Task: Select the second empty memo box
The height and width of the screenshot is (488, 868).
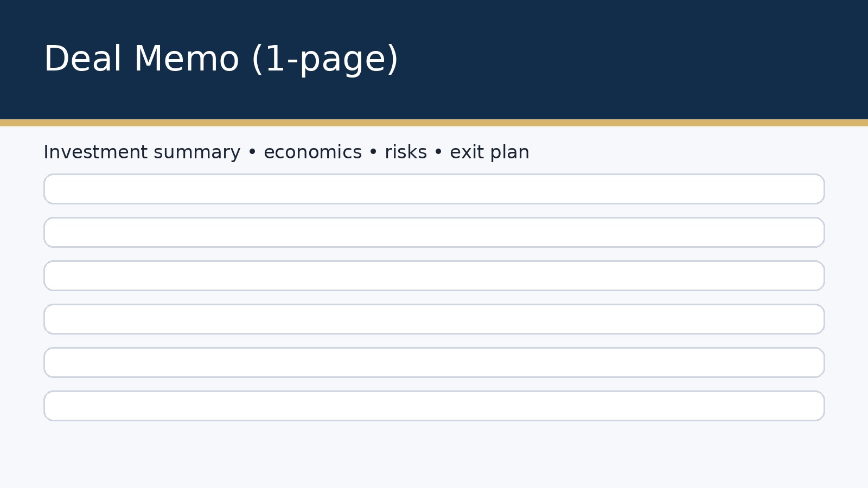Action: point(434,233)
